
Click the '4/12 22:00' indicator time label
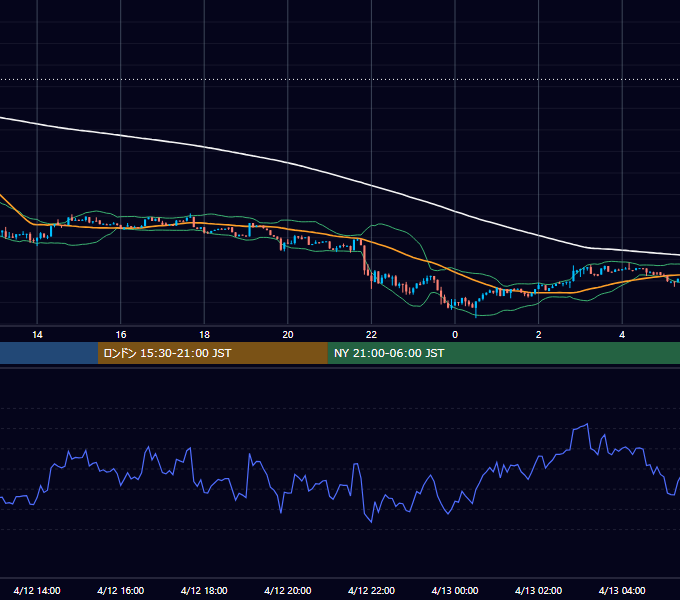371,590
